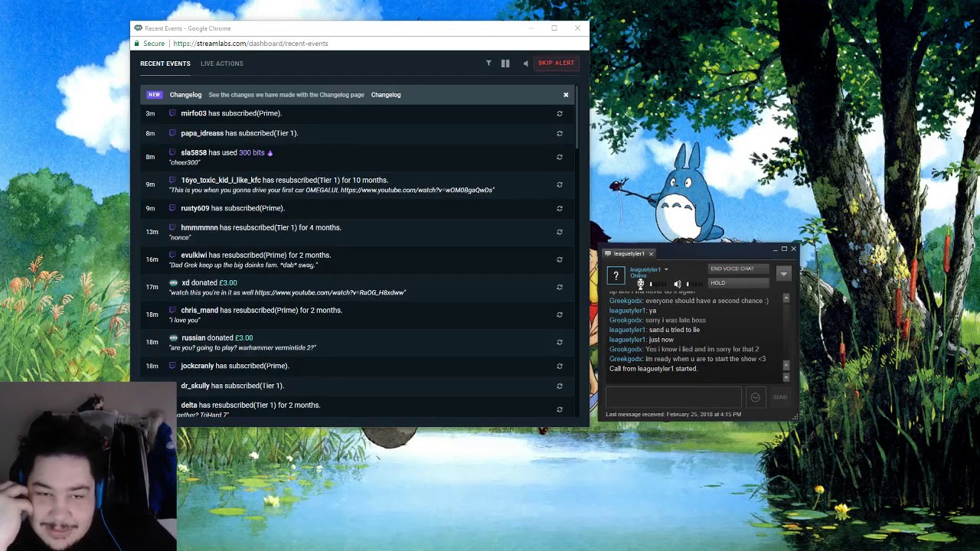The width and height of the screenshot is (980, 551).
Task: Pause the alert queue in Streamlabs
Action: click(x=505, y=64)
